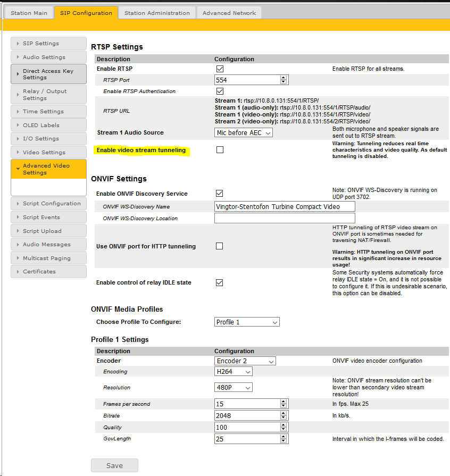Open the Certificates sidebar page

click(x=48, y=272)
